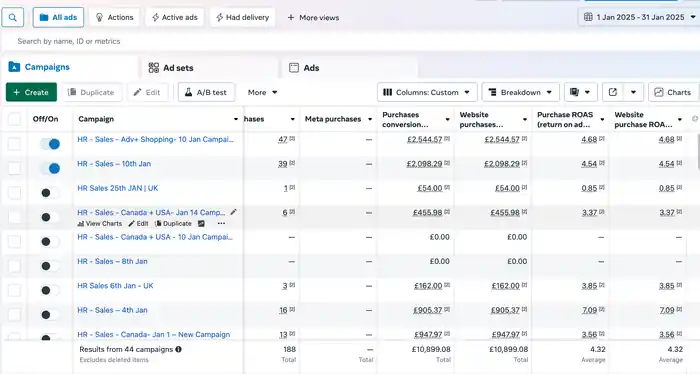Open the export share icon button
The width and height of the screenshot is (700, 374).
click(x=613, y=92)
